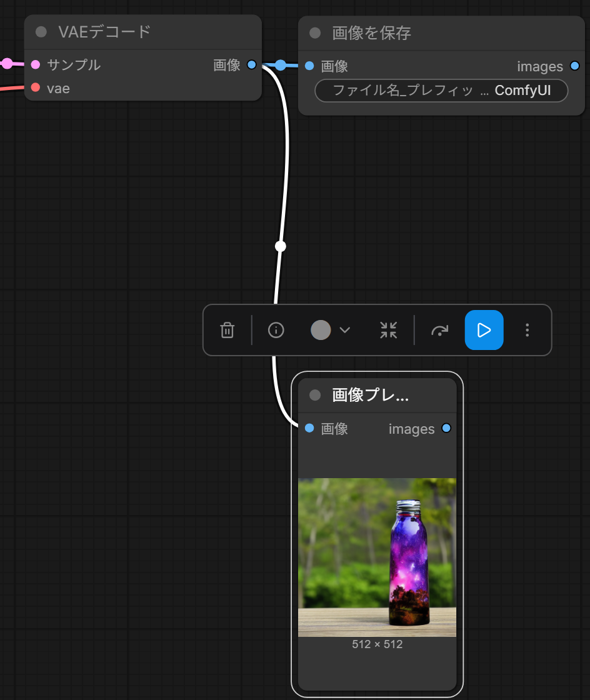Expand the node color dropdown chevron
Screen dimensions: 590x700
click(x=344, y=331)
